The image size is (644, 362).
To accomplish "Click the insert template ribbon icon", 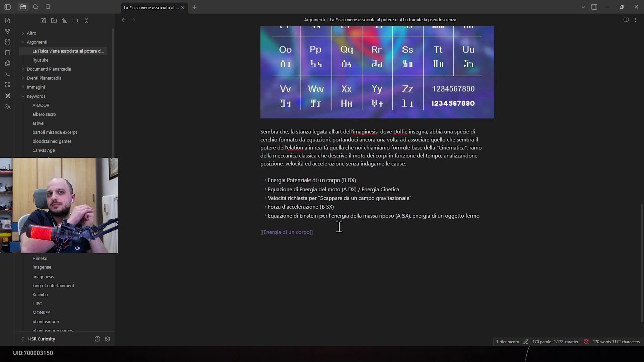I will click(7, 63).
